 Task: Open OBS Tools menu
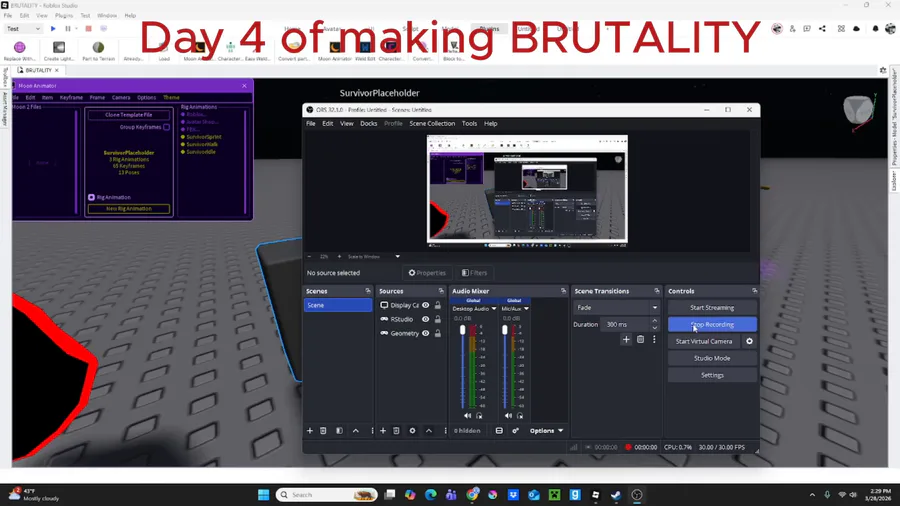470,124
